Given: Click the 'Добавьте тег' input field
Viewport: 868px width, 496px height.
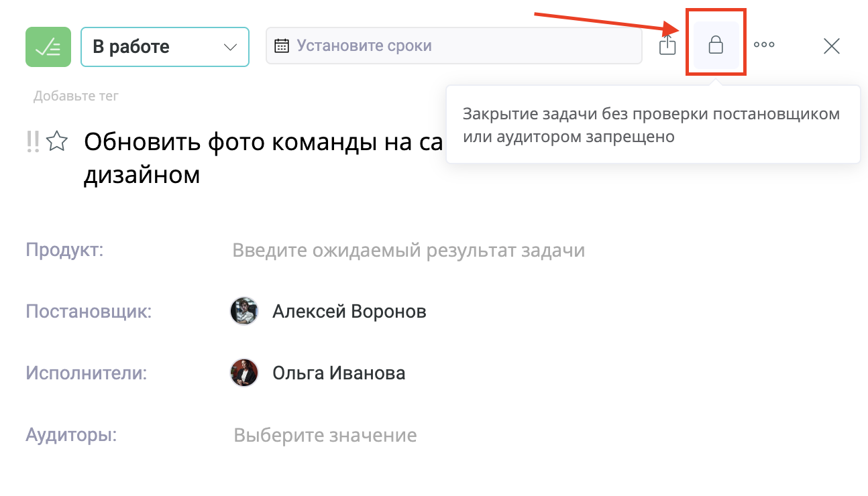Looking at the screenshot, I should click(x=76, y=95).
